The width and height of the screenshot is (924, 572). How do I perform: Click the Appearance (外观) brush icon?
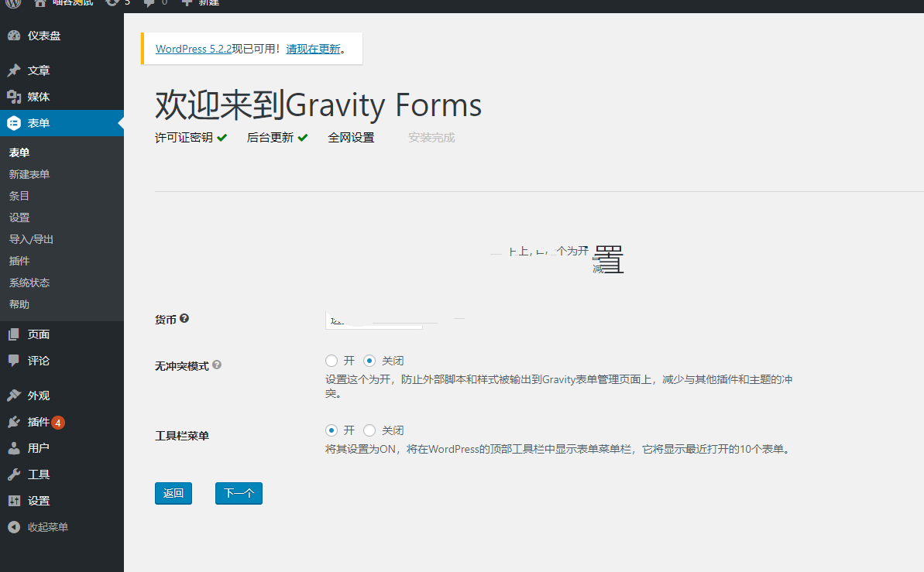point(14,396)
